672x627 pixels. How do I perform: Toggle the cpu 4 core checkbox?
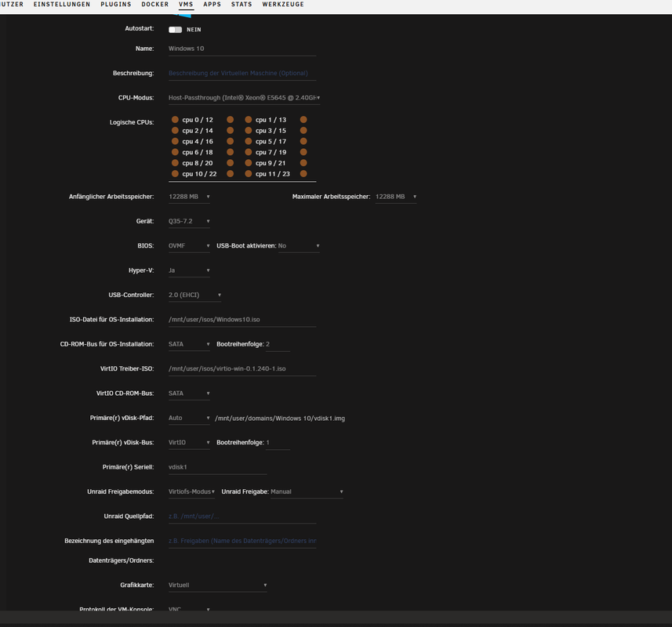point(175,141)
